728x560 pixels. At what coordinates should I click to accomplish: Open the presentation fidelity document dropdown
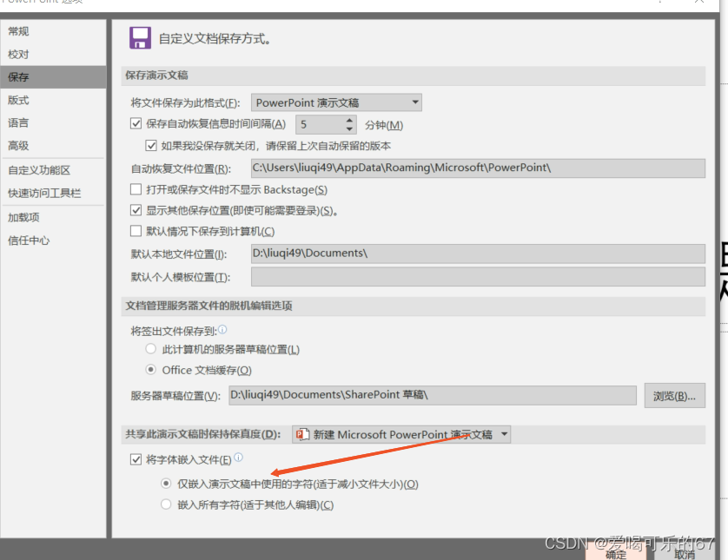click(x=401, y=435)
